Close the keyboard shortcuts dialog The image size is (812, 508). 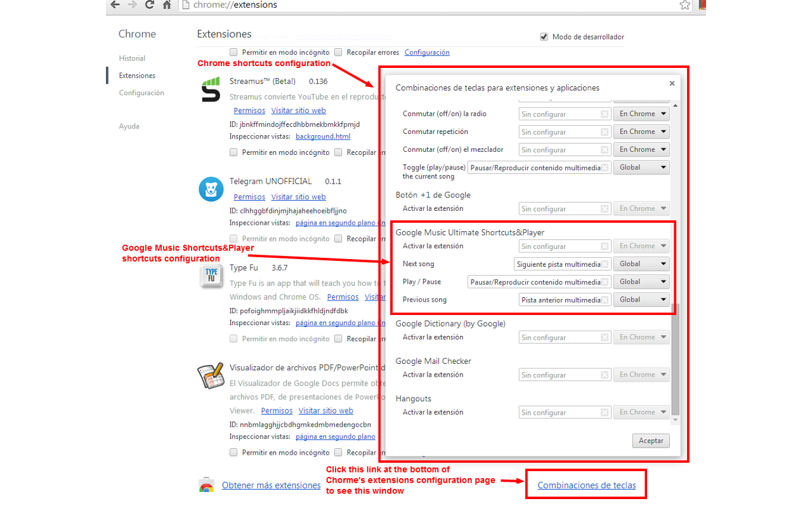click(672, 83)
